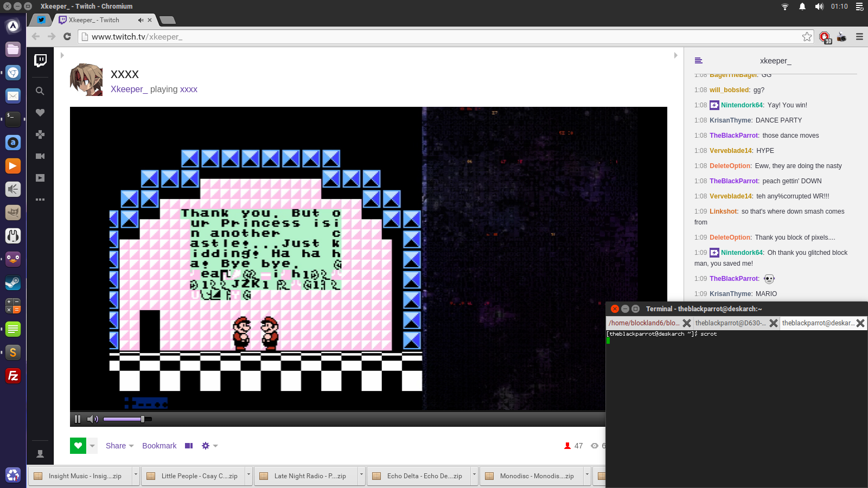
Task: Select theblackparrot@D630 terminal tab
Action: [x=731, y=323]
